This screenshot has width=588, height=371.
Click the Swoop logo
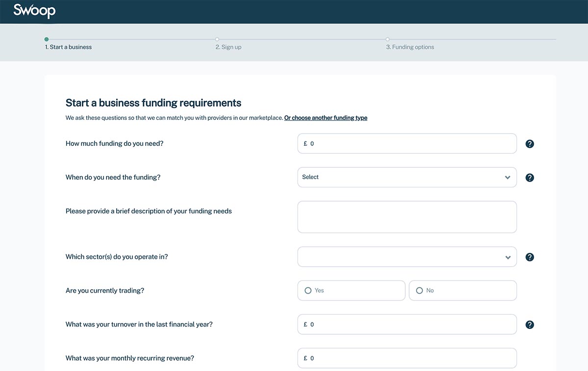(34, 11)
